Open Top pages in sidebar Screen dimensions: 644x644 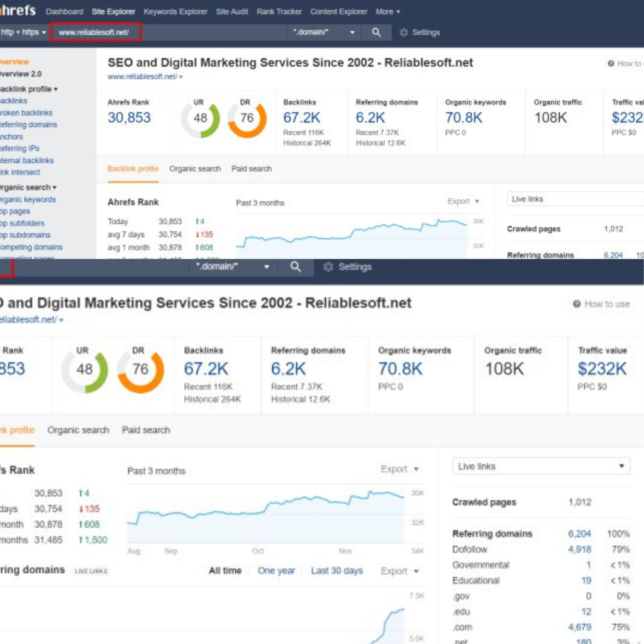click(x=15, y=211)
